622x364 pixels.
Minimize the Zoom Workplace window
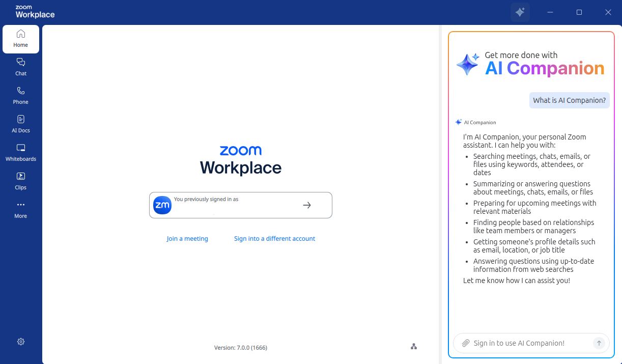click(550, 12)
